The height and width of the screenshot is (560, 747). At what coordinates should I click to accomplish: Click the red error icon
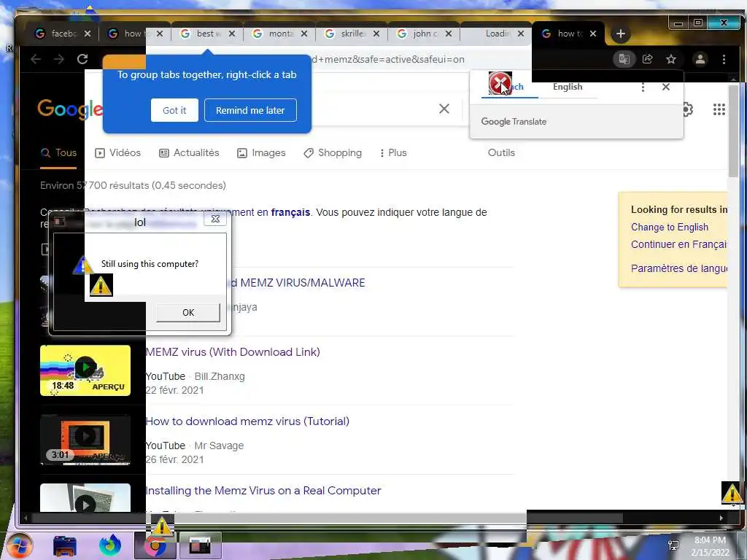click(500, 83)
